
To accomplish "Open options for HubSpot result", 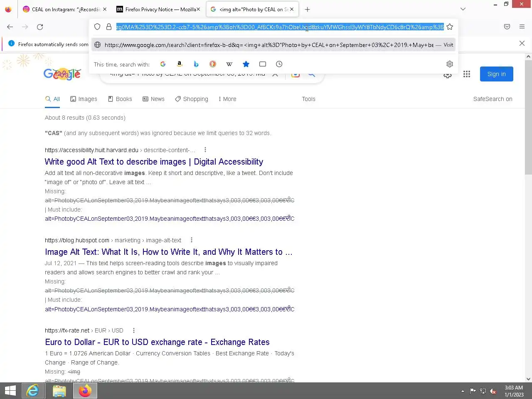I will [191, 240].
